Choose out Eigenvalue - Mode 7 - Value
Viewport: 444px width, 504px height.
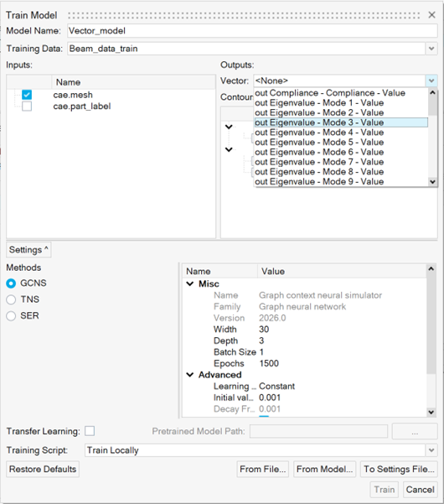341,162
